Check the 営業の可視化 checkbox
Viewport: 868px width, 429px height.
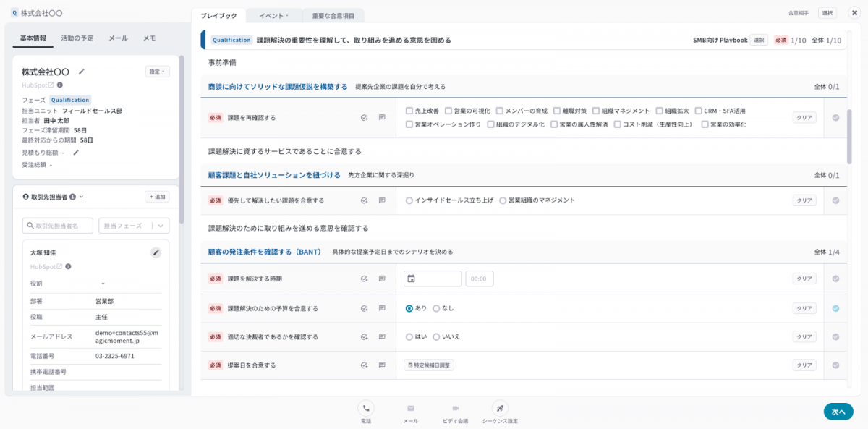point(448,111)
